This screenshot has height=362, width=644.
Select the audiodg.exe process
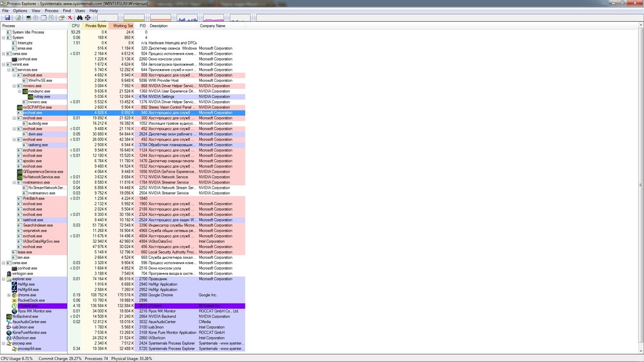[123, 123]
